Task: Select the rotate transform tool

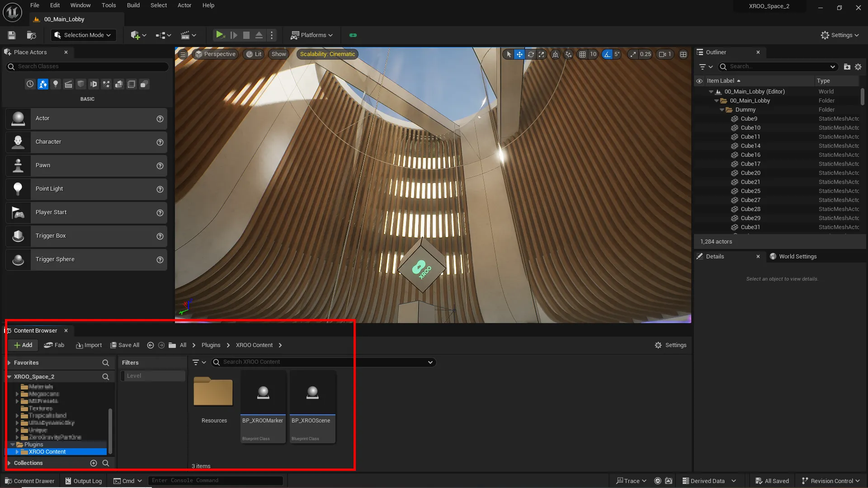Action: tap(531, 54)
